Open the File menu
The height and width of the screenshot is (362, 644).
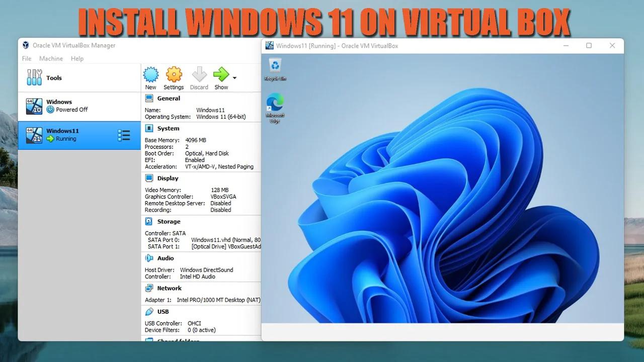(26, 58)
